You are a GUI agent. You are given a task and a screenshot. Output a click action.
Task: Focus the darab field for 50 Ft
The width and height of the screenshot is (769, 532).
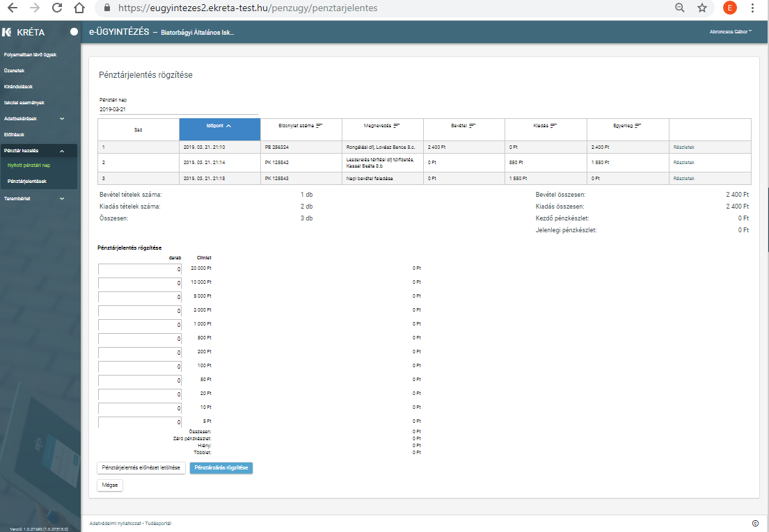coord(140,380)
